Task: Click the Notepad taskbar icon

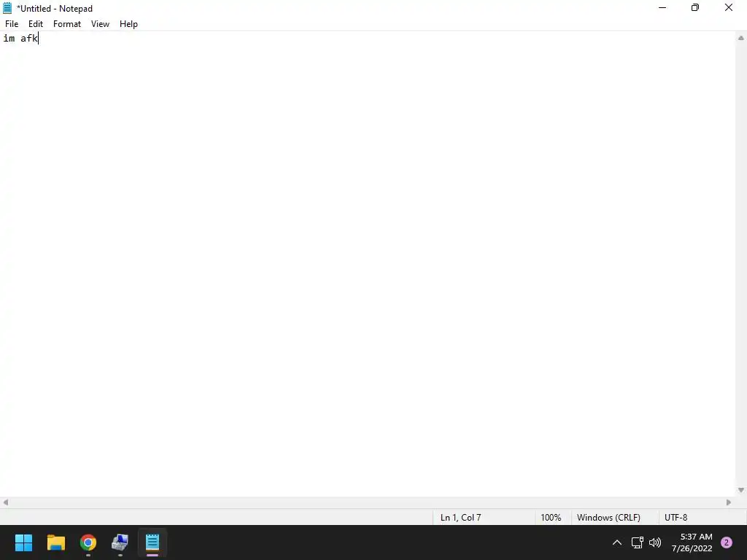Action: click(x=152, y=542)
